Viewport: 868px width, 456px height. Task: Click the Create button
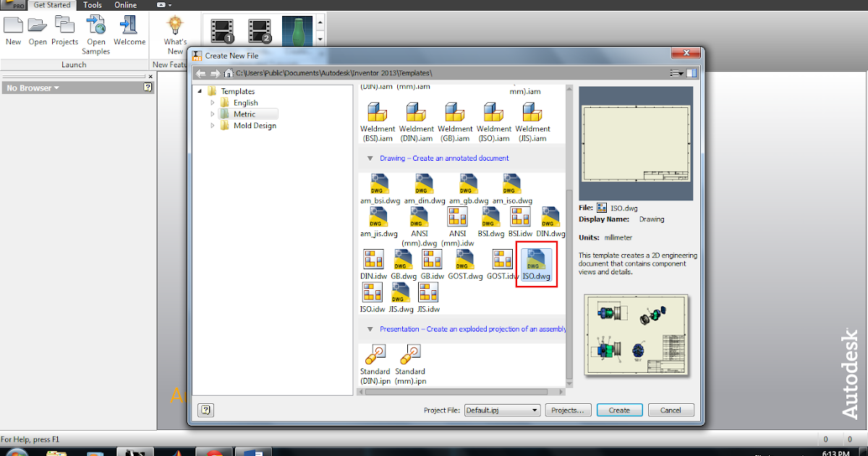point(619,410)
